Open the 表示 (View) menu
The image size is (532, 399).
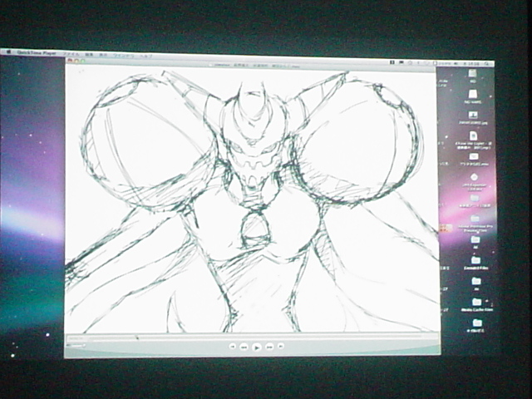tap(103, 55)
